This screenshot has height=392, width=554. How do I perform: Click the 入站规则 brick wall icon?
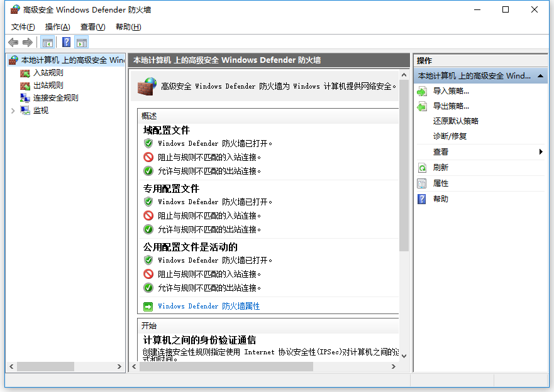click(25, 73)
